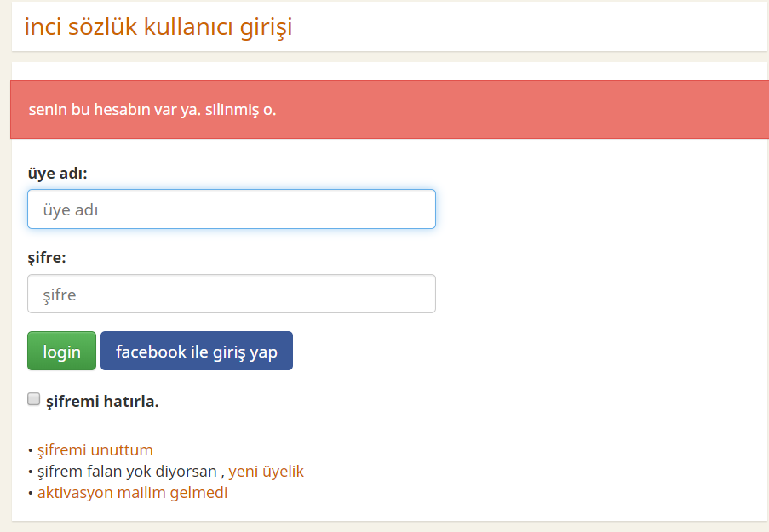The height and width of the screenshot is (532, 769).
Task: Follow the yeni üyelik link
Action: 266,472
